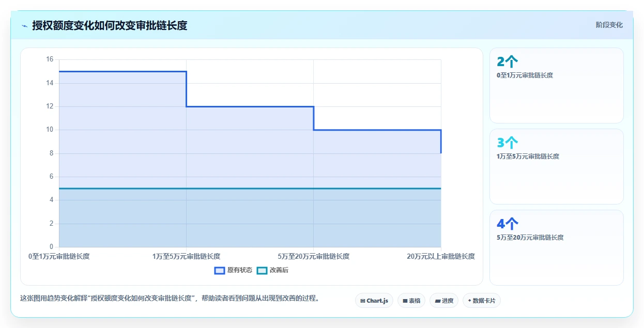
Task: Click the 原有状态 legend color box
Action: [x=220, y=270]
